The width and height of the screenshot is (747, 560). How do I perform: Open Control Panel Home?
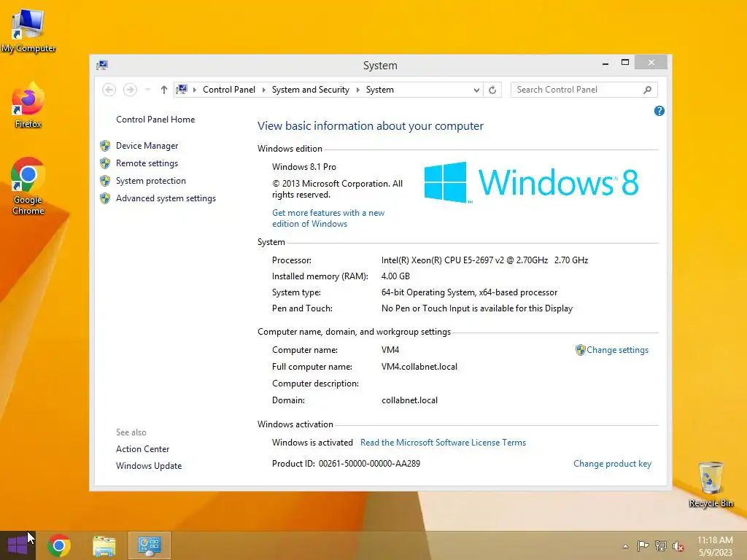(155, 120)
